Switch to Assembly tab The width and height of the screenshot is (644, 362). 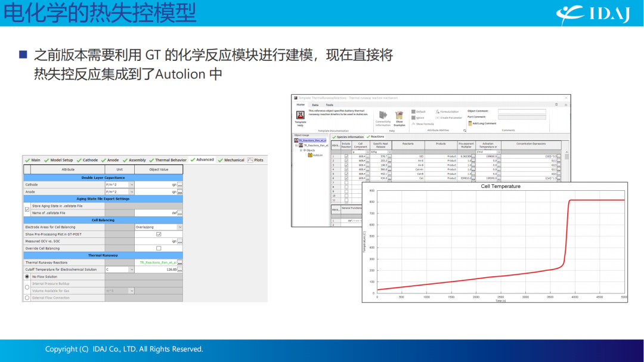point(134,160)
